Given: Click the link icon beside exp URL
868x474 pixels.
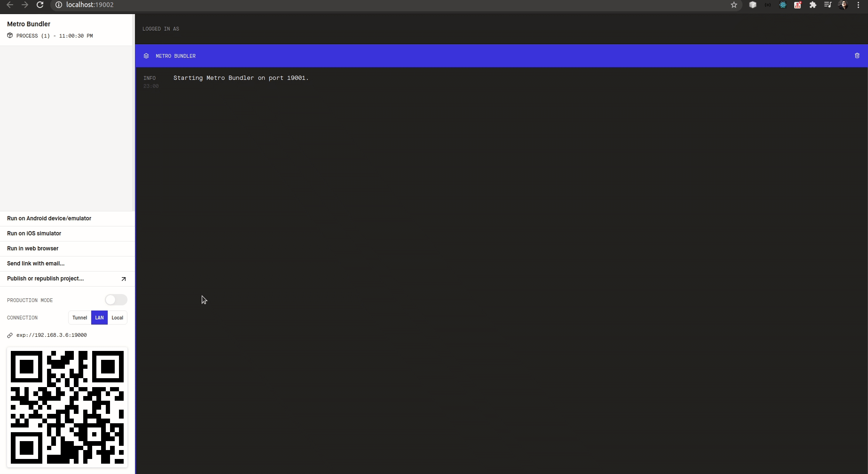Looking at the screenshot, I should point(10,335).
